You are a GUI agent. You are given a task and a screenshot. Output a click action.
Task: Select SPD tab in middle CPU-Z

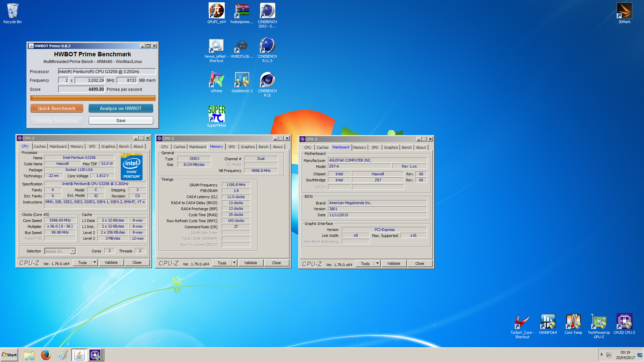pos(232,147)
